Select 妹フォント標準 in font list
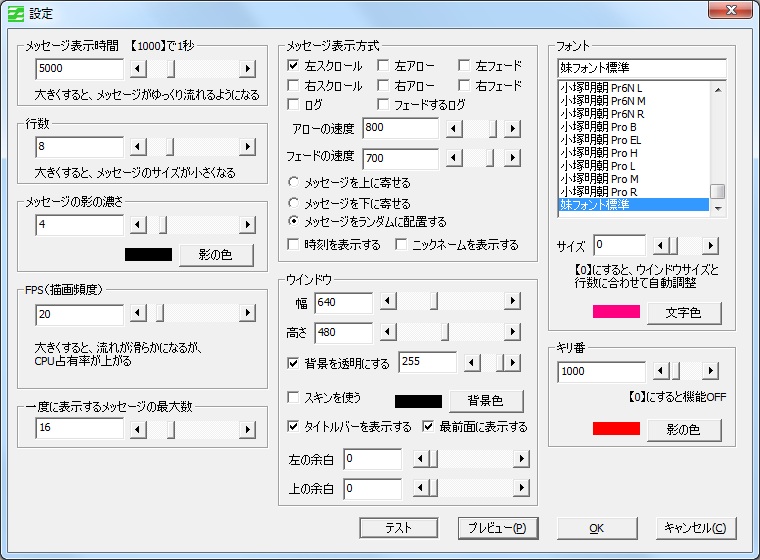This screenshot has height=560, width=760. click(x=634, y=205)
